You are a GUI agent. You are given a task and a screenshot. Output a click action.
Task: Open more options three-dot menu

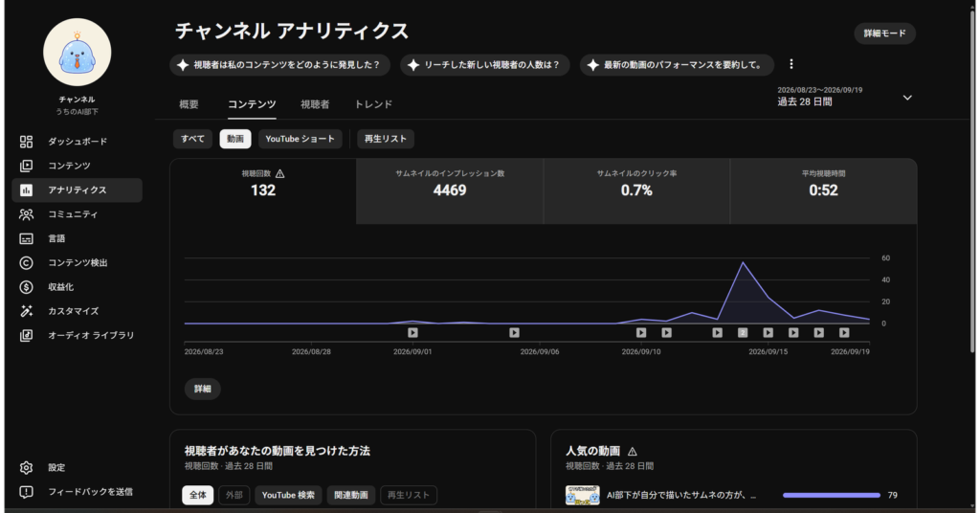(x=791, y=64)
